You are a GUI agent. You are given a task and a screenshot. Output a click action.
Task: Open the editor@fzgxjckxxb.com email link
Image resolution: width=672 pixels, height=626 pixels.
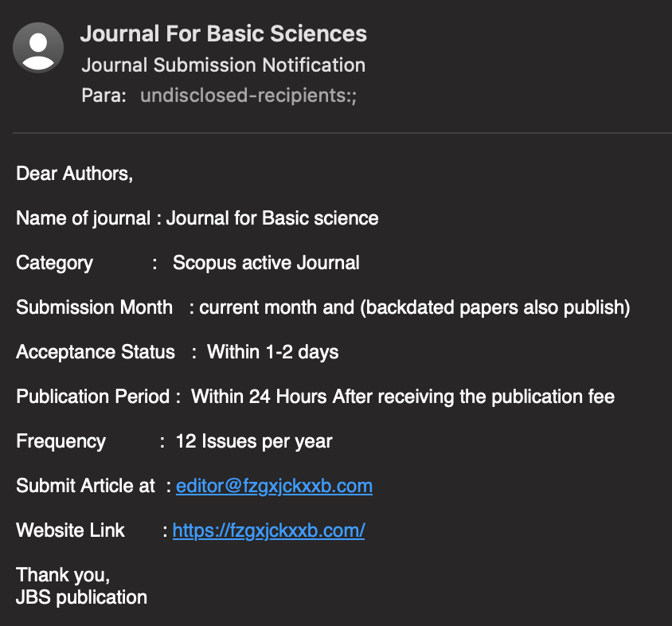[x=274, y=486]
